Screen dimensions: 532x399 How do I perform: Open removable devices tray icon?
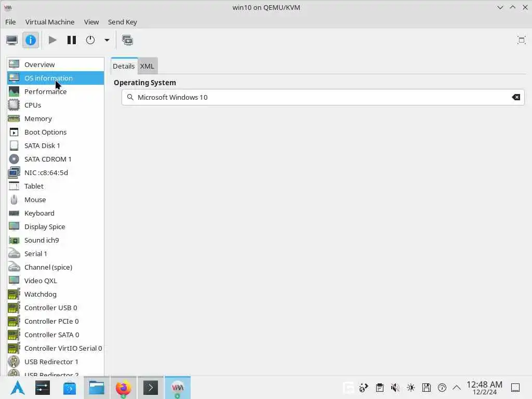click(x=427, y=388)
